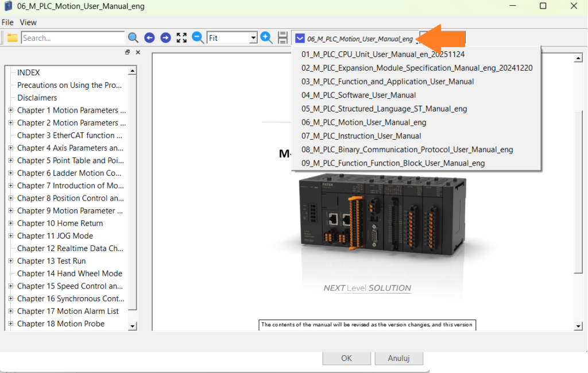Click contents tree scroll up arrow
This screenshot has width=588, height=373.
[132, 71]
